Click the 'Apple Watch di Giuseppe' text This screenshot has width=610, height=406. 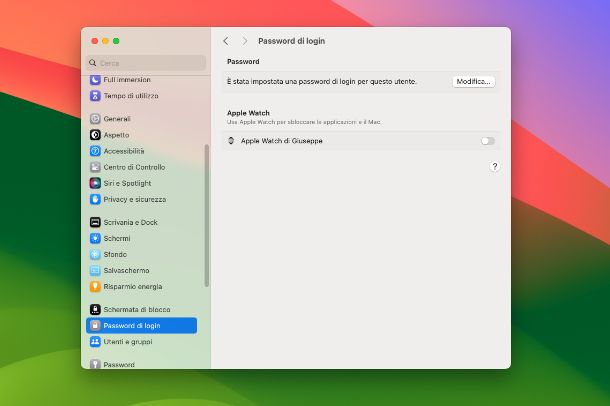pyautogui.click(x=281, y=141)
